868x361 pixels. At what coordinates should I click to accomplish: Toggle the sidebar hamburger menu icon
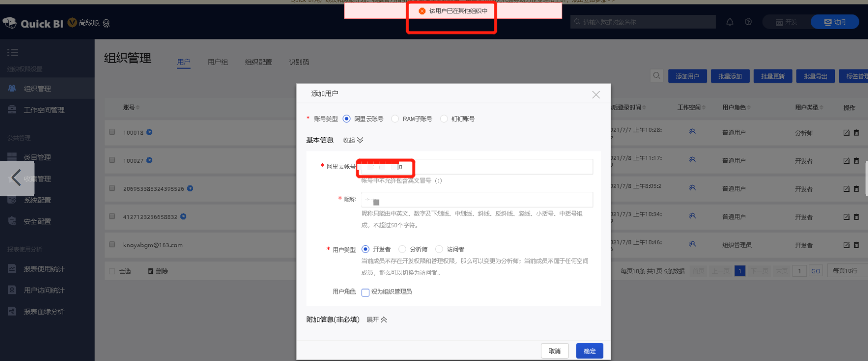[x=13, y=52]
